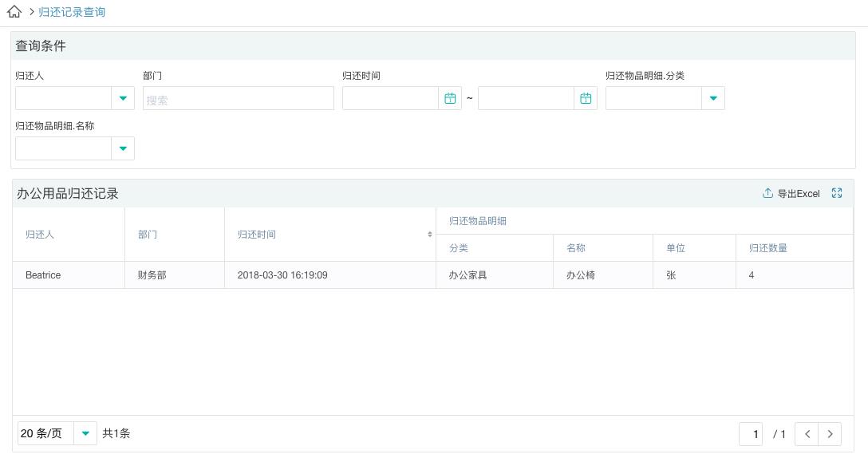Sort by 归还时间 column arrows
This screenshot has width=868, height=466.
point(429,235)
